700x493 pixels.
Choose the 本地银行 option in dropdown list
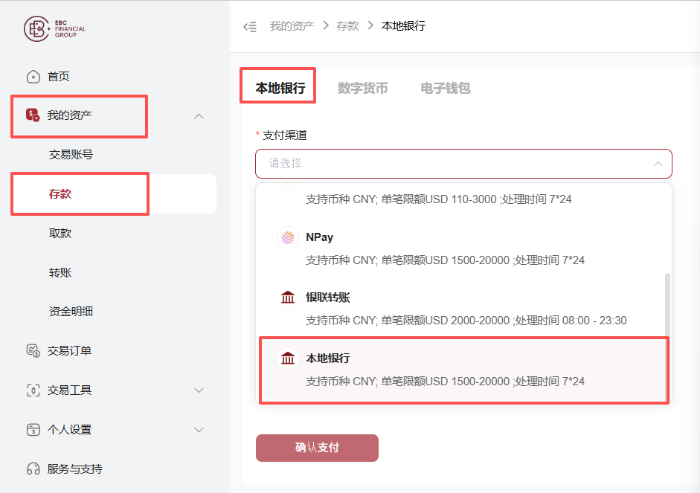click(x=464, y=370)
